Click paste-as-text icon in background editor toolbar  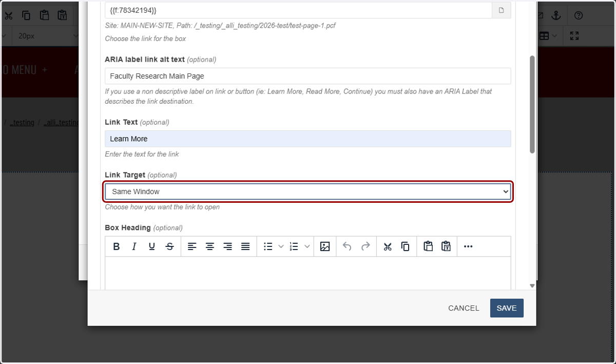62,15
